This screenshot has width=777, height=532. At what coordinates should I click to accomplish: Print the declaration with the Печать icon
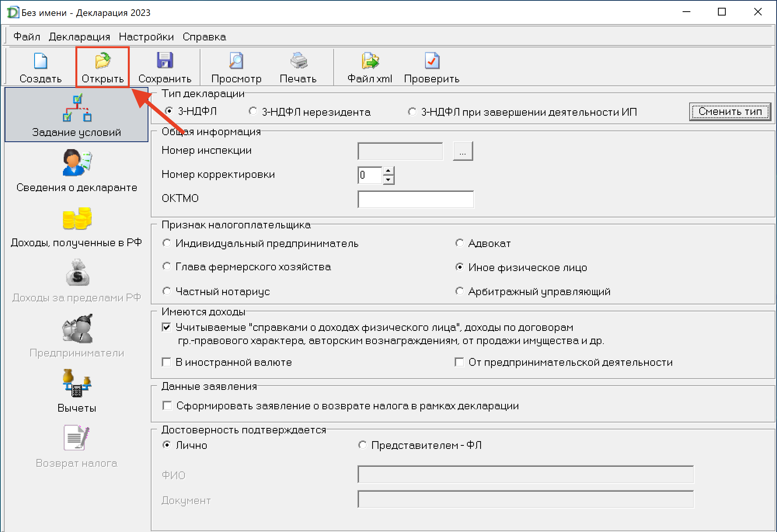[298, 61]
